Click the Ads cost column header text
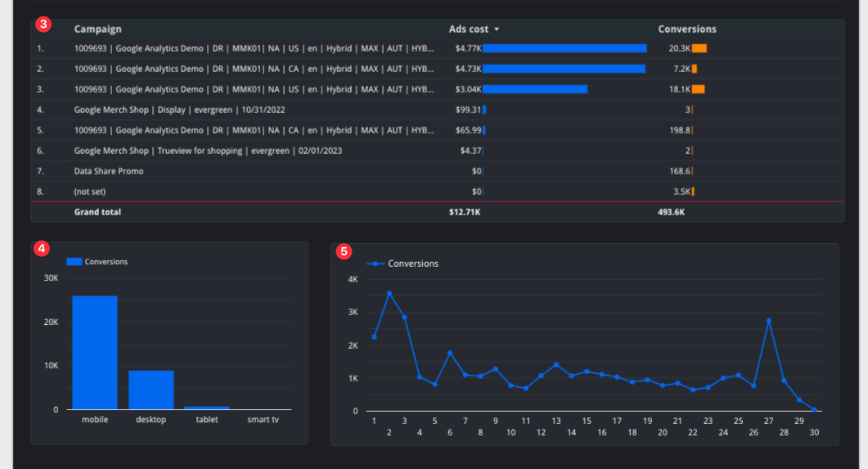868x469 pixels. (469, 29)
